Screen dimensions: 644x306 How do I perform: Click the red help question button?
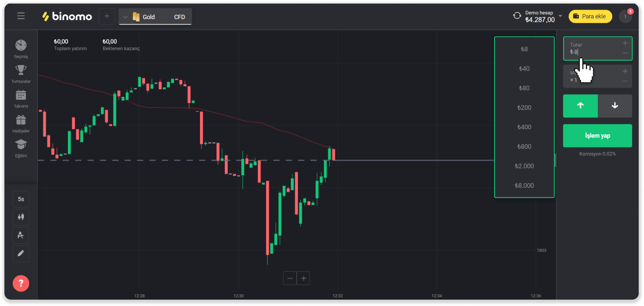coord(21,283)
